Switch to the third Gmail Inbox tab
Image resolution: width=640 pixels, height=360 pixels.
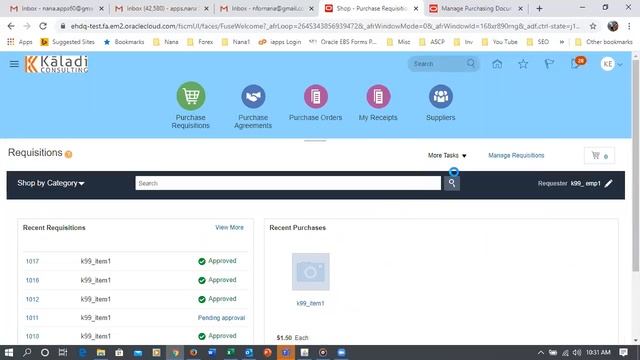click(267, 8)
